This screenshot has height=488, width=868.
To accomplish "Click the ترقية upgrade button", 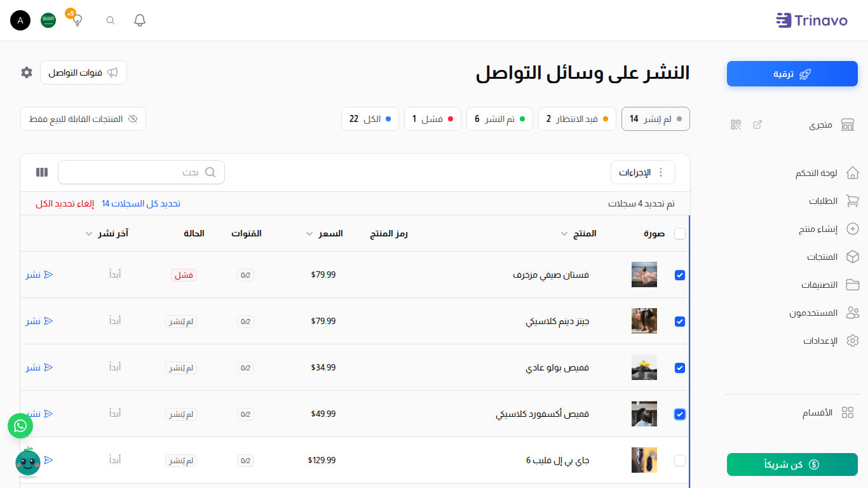I will pos(792,74).
